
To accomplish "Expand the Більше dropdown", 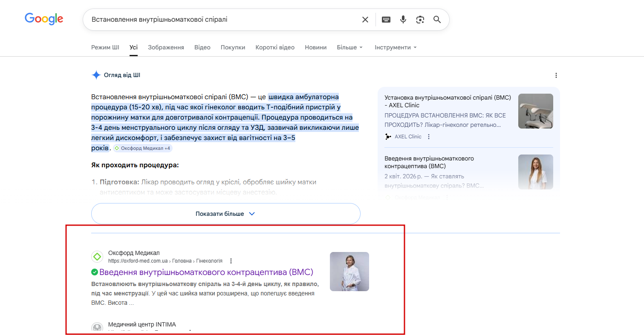I will point(350,47).
